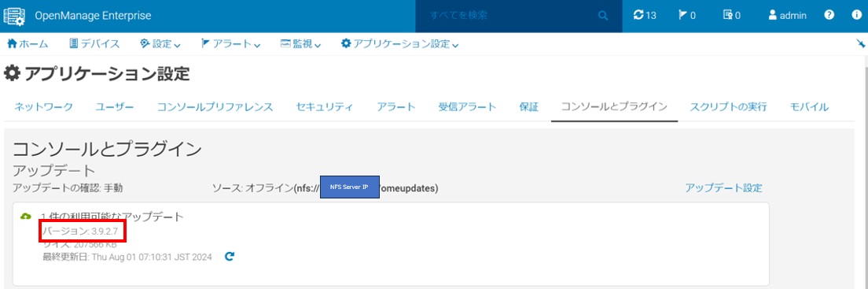Screen dimensions: 868x289
Task: Expand the 監視 dropdown menu
Action: point(300,44)
